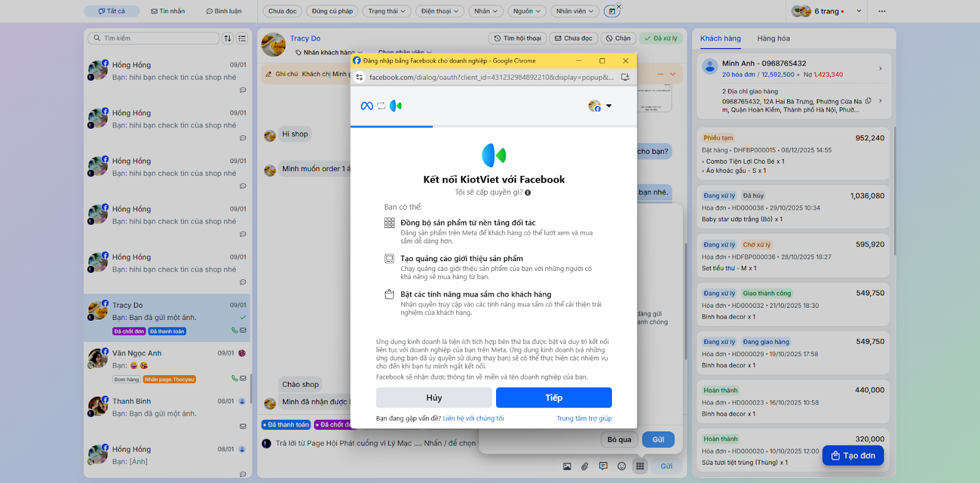
Task: Click the Tracy Do chat header avatar
Action: 274,45
